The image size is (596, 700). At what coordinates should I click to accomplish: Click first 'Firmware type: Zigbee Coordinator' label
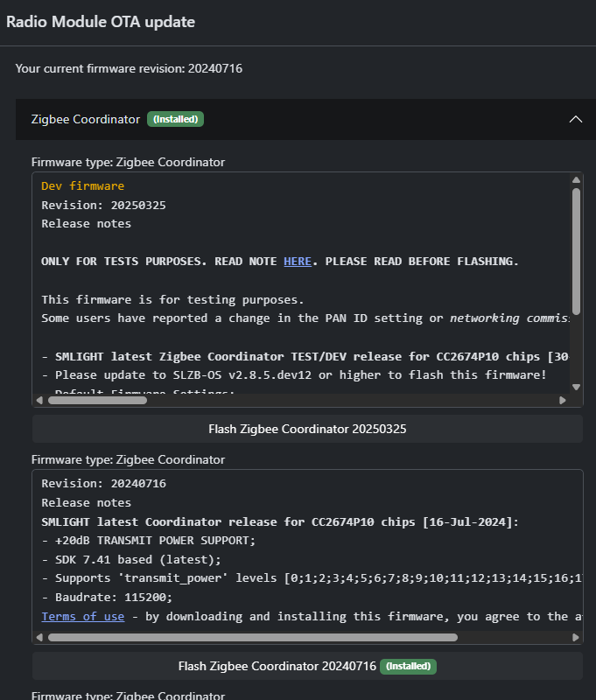pos(128,162)
